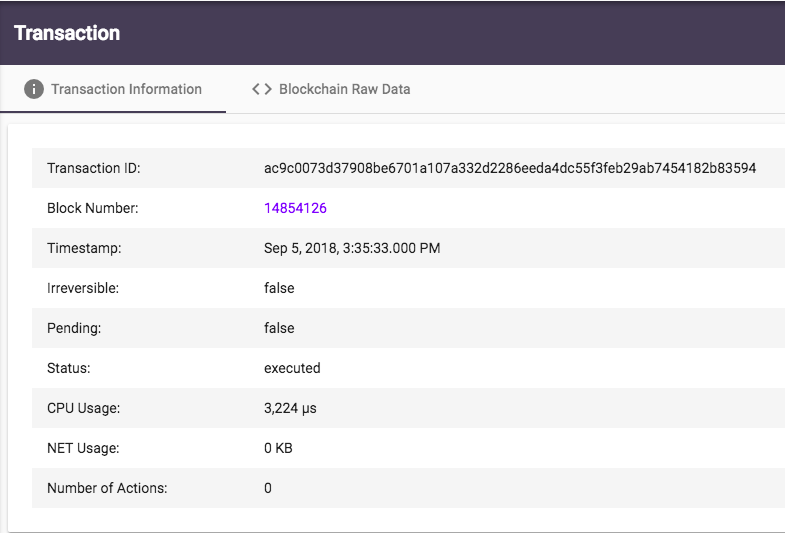Select the Number of Actions 0 value

[268, 488]
